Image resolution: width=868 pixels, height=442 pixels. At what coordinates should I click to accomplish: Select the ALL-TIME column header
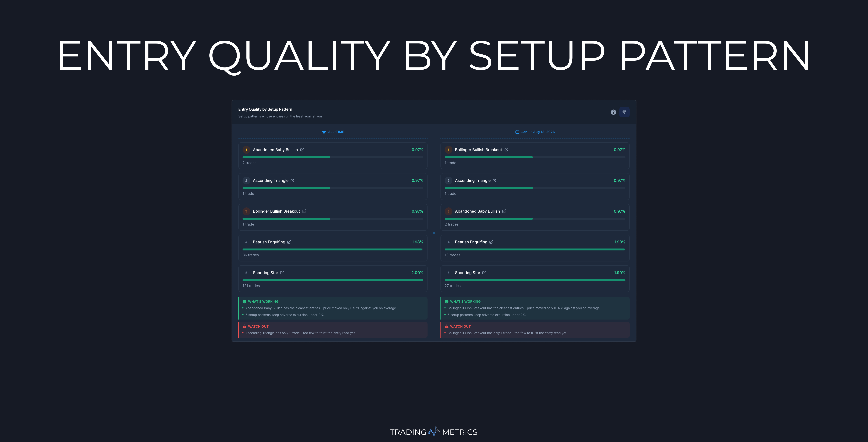click(x=333, y=132)
